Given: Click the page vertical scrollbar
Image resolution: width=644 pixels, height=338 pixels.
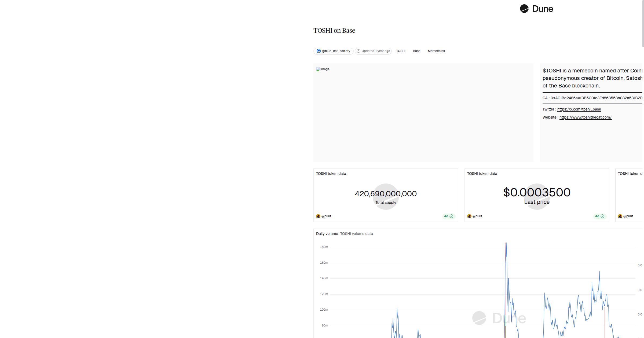Looking at the screenshot, I should click(643, 24).
